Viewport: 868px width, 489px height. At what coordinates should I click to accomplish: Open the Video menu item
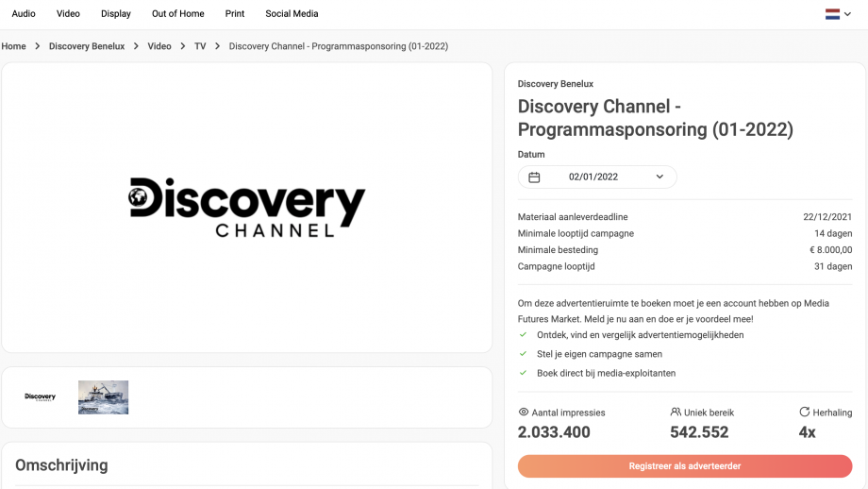68,14
